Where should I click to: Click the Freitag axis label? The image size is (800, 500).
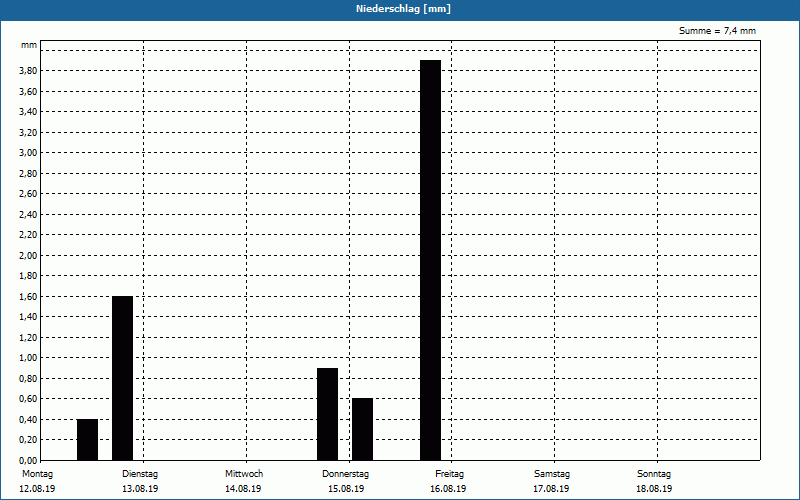coord(449,474)
